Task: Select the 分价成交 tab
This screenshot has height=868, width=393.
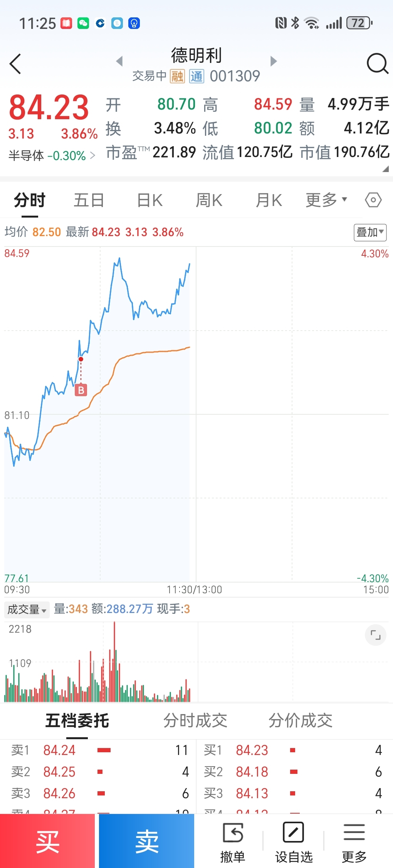Action: pyautogui.click(x=300, y=720)
